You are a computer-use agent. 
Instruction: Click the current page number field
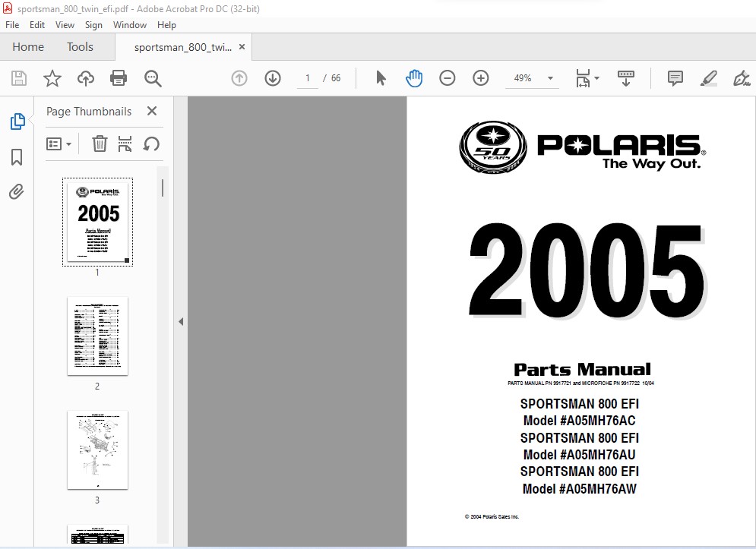click(x=308, y=78)
